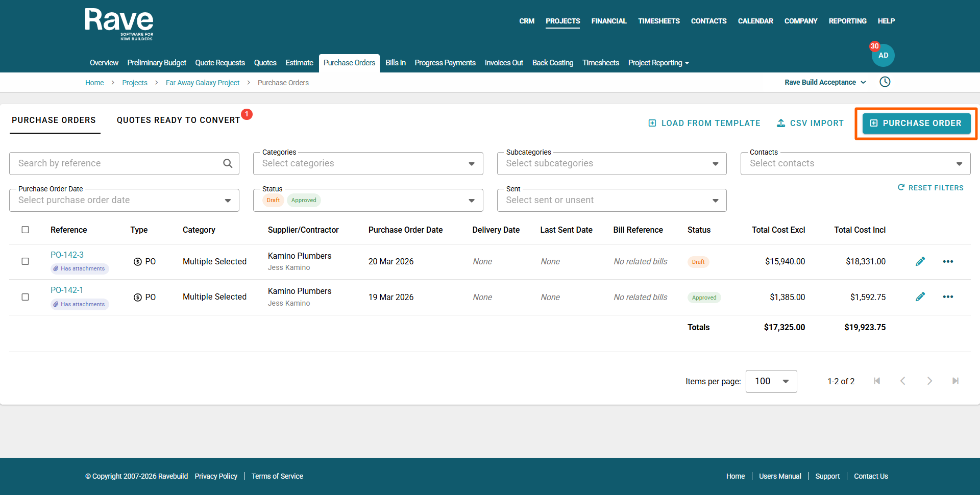Tick the select-all header checkbox
The width and height of the screenshot is (980, 495).
25,230
